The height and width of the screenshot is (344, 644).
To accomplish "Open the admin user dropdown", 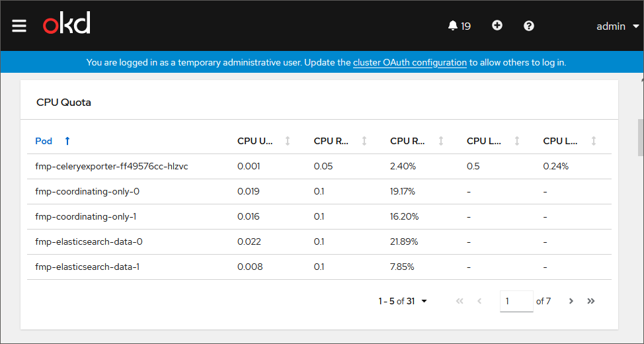I will coord(618,26).
